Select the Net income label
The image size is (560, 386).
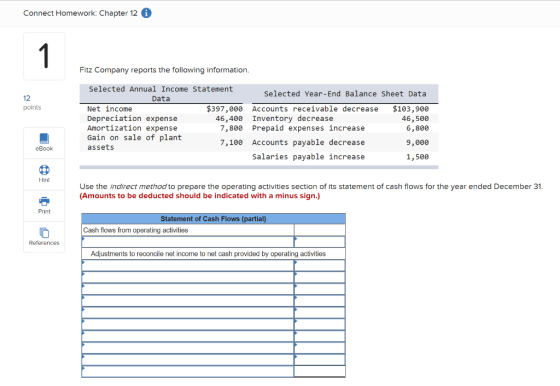pyautogui.click(x=110, y=109)
